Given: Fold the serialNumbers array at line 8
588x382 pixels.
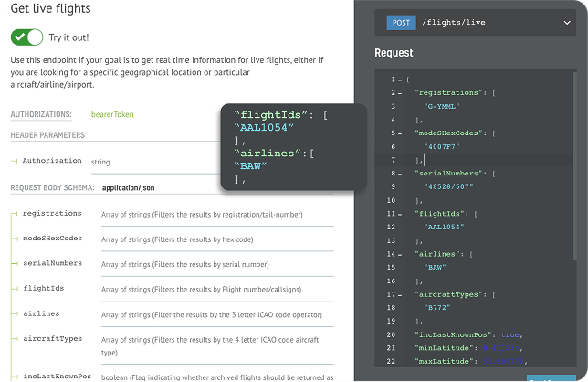Looking at the screenshot, I should tap(399, 172).
